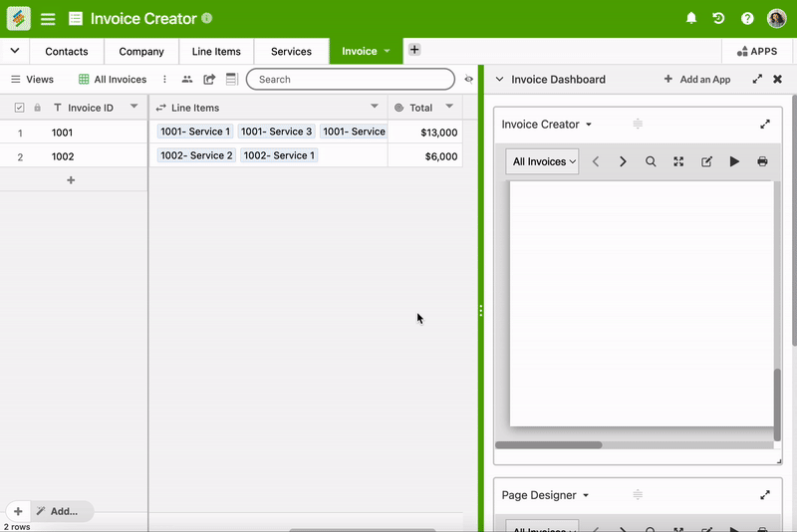Click the All Invoices view name
Viewport: 797px width, 532px height.
[x=120, y=80]
